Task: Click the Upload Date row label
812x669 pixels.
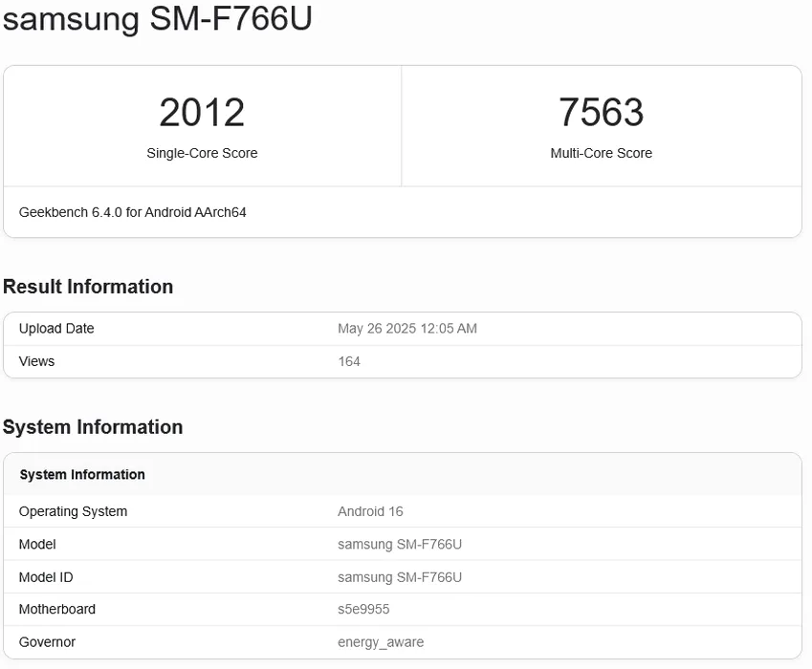Action: [56, 329]
